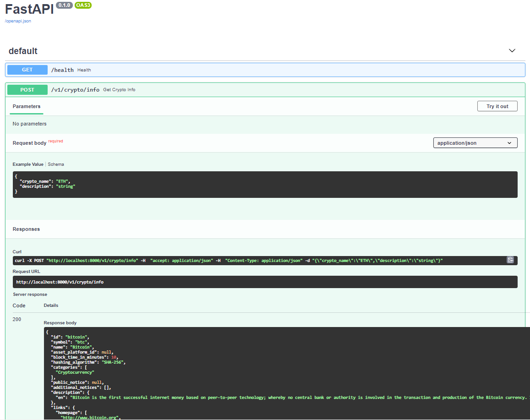The width and height of the screenshot is (530, 420).
Task: Click the Request body label
Action: (x=29, y=143)
